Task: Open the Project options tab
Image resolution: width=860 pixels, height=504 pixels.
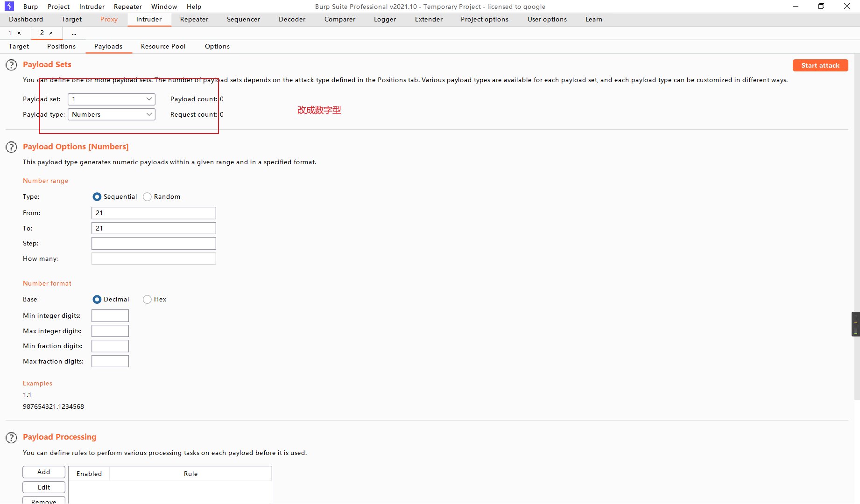Action: (x=485, y=19)
